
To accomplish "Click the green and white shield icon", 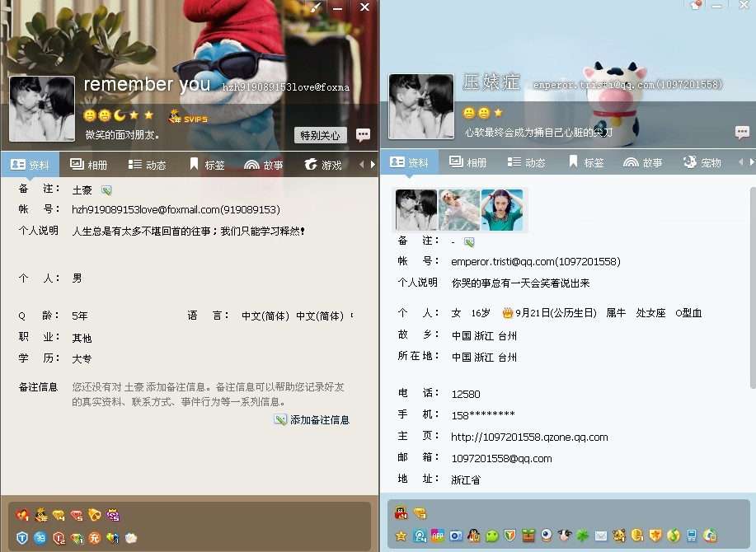I will 510,536.
